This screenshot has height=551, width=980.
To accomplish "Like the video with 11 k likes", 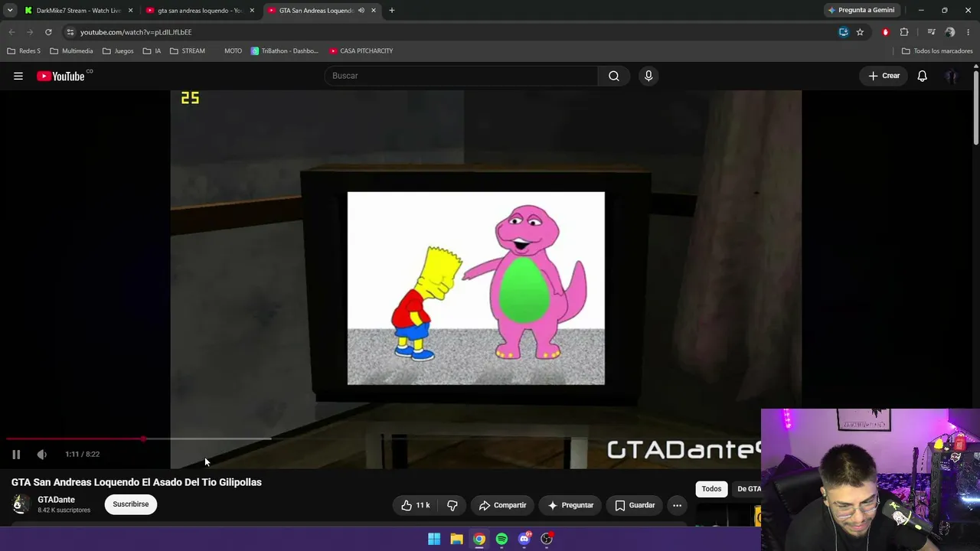I will [416, 505].
